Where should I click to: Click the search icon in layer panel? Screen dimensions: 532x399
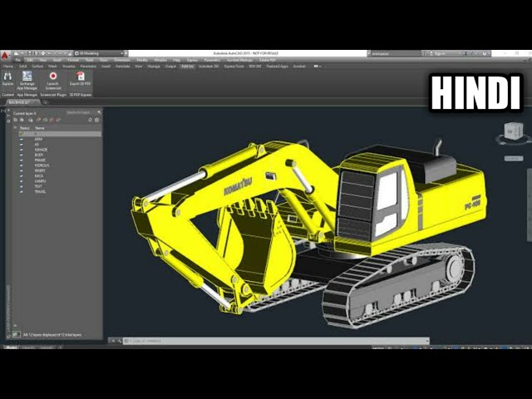pos(99,112)
